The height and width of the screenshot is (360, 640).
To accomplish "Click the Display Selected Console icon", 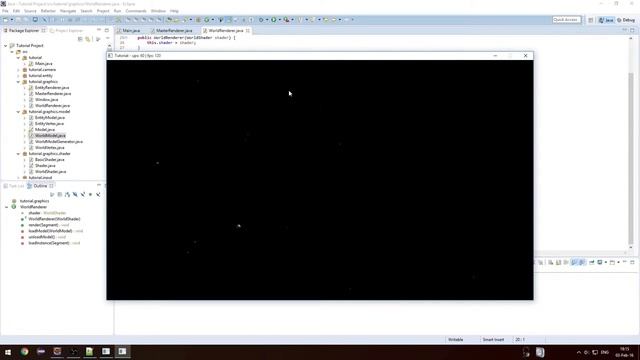I will [x=600, y=262].
